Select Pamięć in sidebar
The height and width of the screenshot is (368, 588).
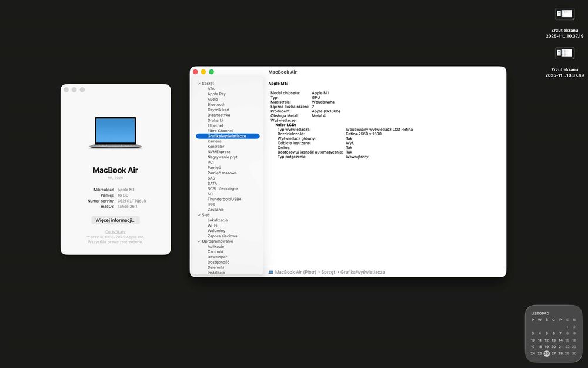click(x=214, y=168)
